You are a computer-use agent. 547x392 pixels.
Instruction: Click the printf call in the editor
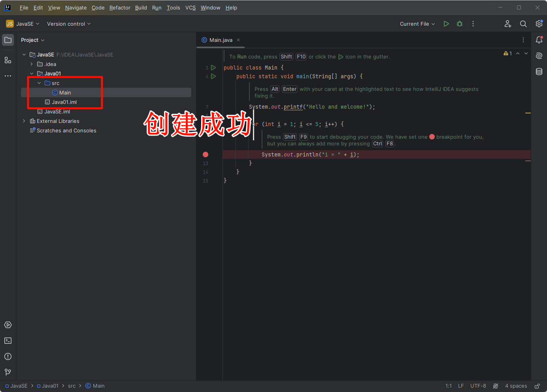pyautogui.click(x=293, y=107)
